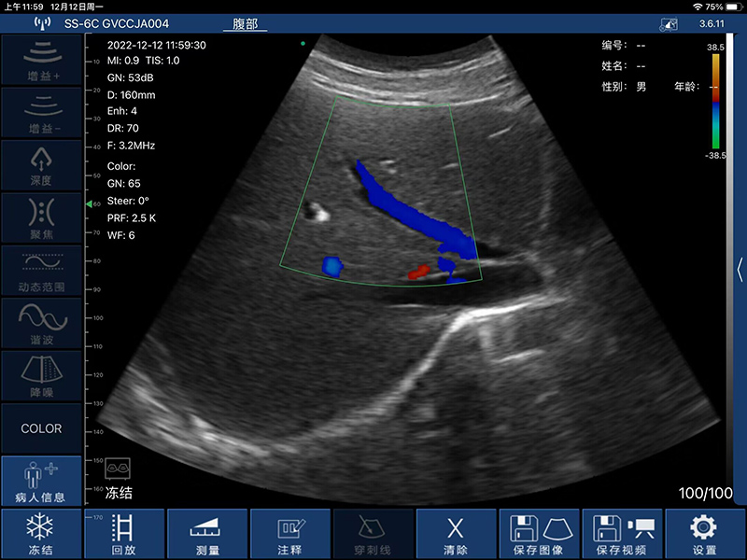Viewport: 747px width, 560px height.
Task: Open the Annotate (注释) tool
Action: [x=290, y=534]
